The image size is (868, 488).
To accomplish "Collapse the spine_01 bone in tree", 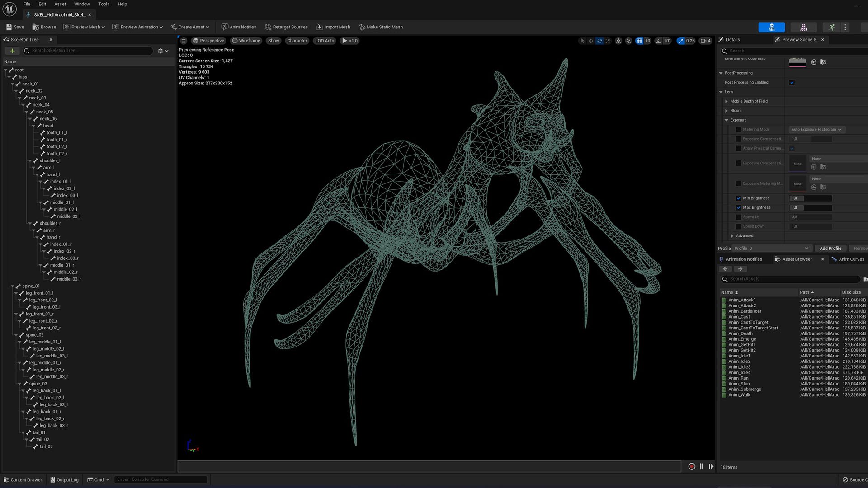I will [x=12, y=286].
